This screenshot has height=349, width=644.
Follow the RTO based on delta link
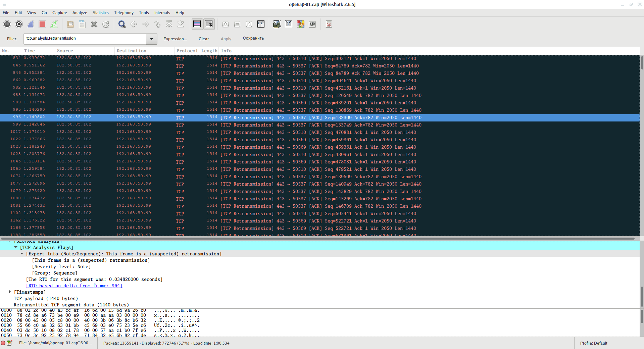click(74, 286)
